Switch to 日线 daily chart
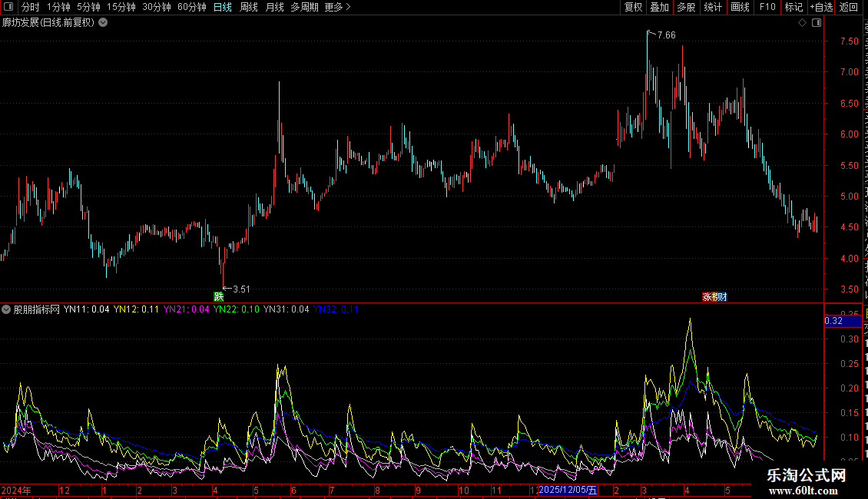 223,7
